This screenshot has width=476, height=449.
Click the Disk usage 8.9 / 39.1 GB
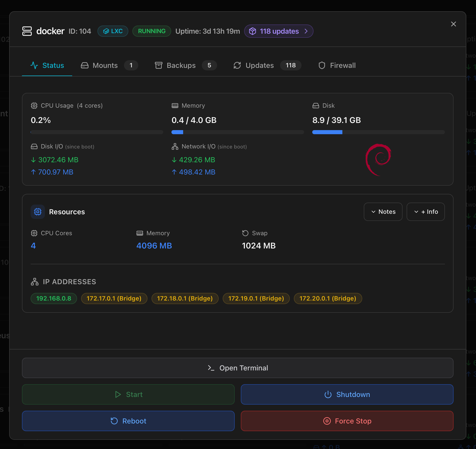337,120
